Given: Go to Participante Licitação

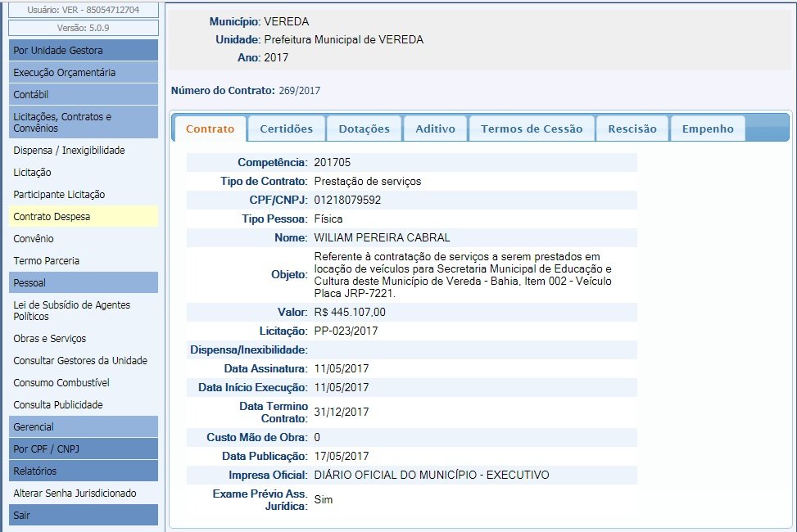Looking at the screenshot, I should point(59,195).
